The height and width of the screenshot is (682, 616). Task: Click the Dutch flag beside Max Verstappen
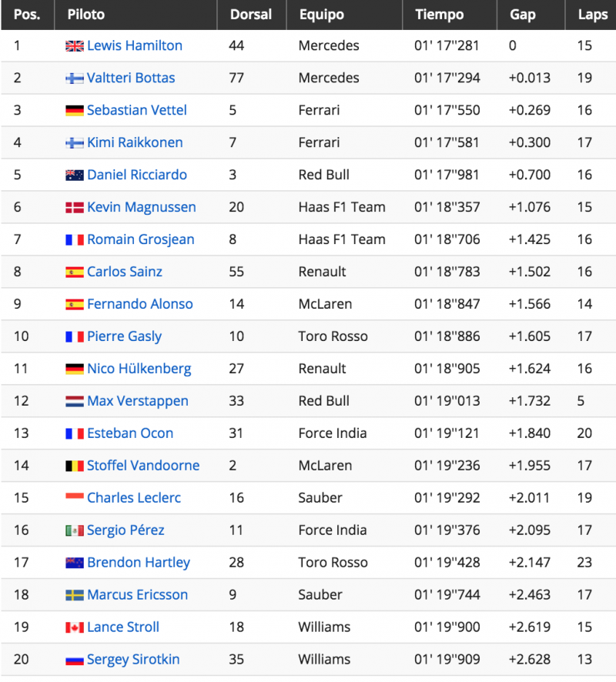coord(75,402)
